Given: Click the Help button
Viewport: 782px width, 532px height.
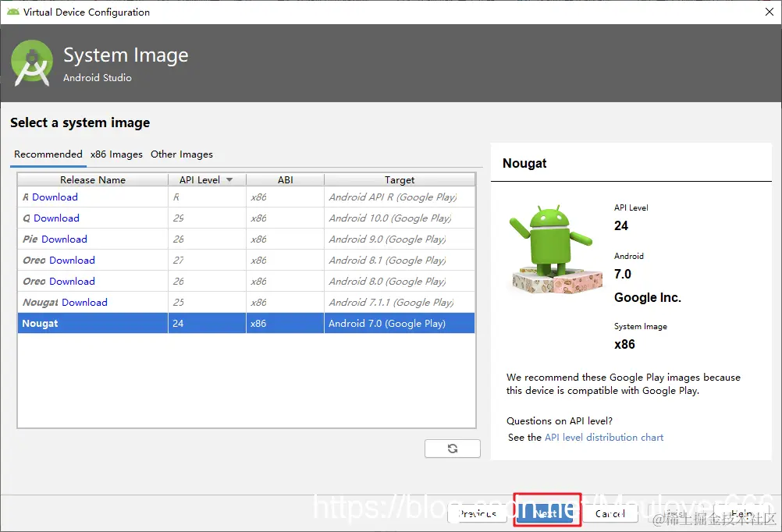Looking at the screenshot, I should [x=741, y=513].
